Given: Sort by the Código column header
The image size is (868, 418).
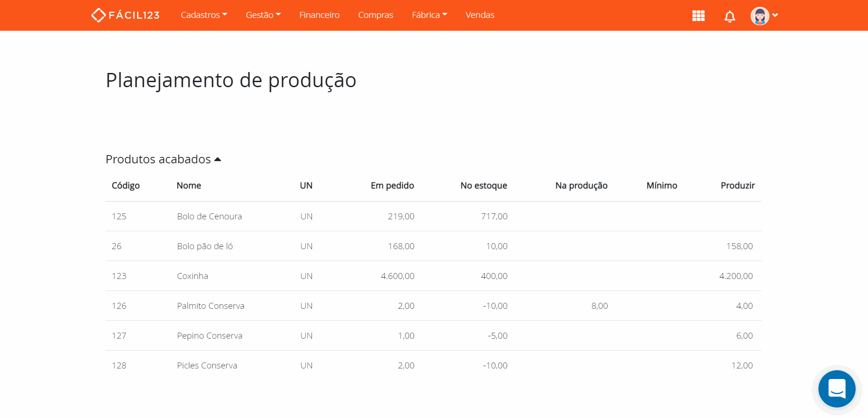Looking at the screenshot, I should 125,185.
